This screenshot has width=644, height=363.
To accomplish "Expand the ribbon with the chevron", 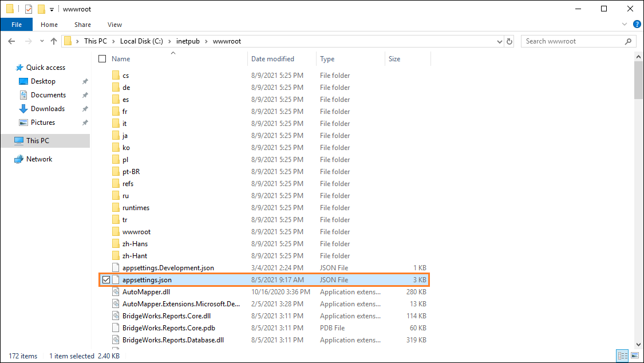I will tap(625, 24).
